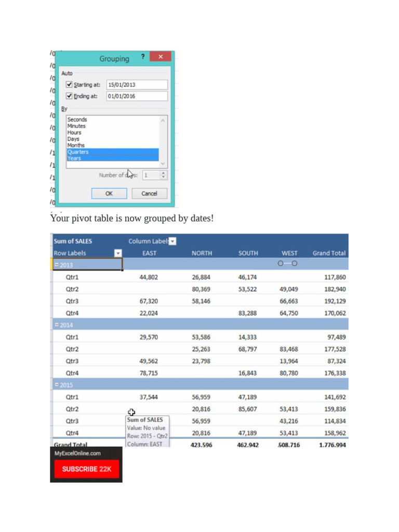Select 2014 Qtr4 grand total 176,338
This screenshot has height=532, width=399.
(x=335, y=373)
